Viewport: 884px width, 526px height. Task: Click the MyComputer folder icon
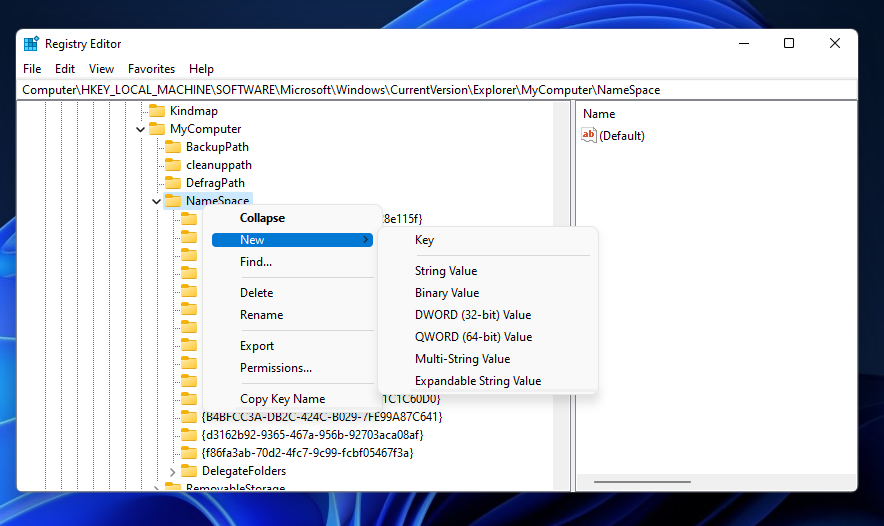[x=157, y=129]
